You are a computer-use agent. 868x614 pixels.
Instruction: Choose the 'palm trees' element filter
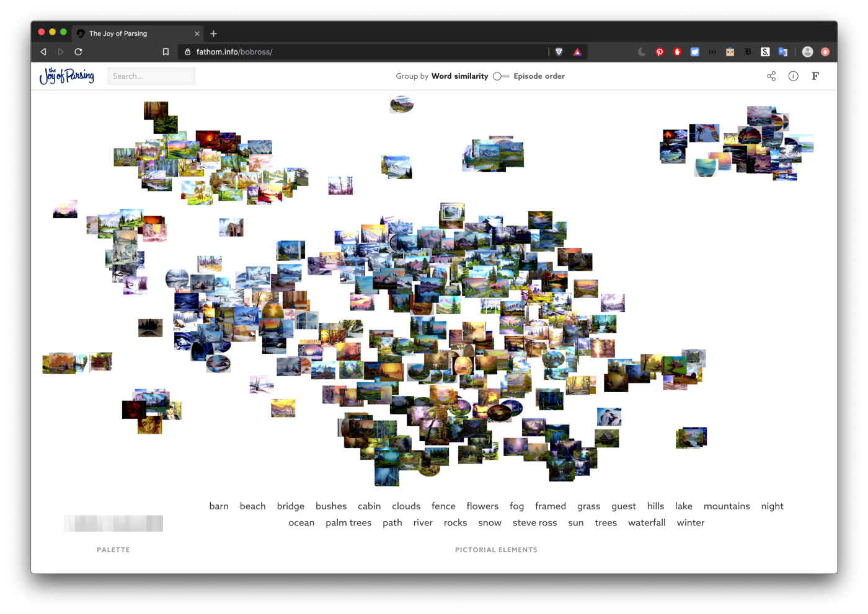click(348, 523)
